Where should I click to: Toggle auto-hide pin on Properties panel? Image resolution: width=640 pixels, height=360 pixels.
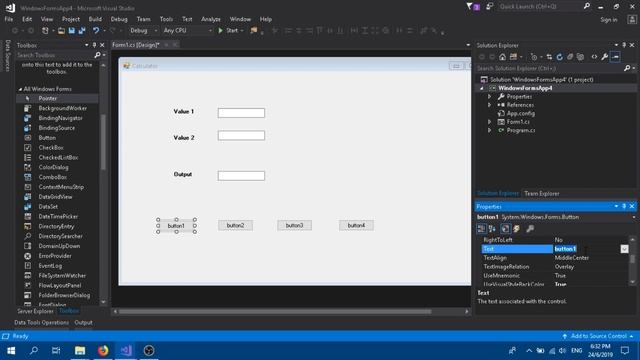(x=624, y=206)
